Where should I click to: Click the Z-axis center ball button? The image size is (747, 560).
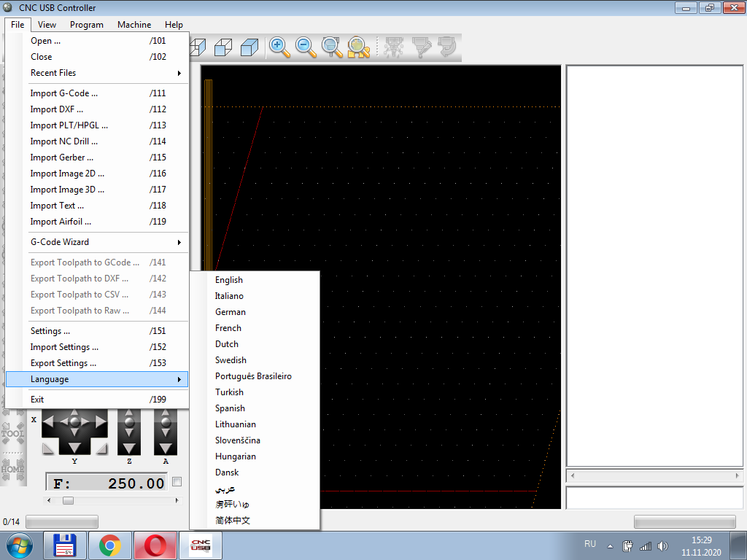tap(129, 422)
